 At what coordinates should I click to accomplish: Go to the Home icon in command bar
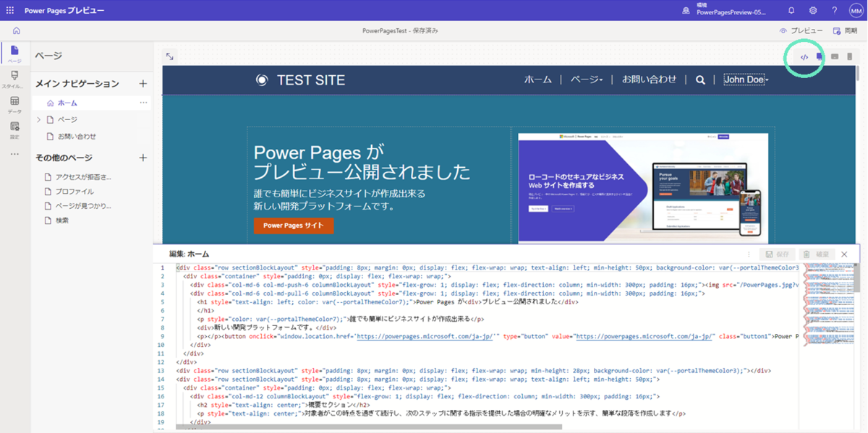click(x=16, y=31)
